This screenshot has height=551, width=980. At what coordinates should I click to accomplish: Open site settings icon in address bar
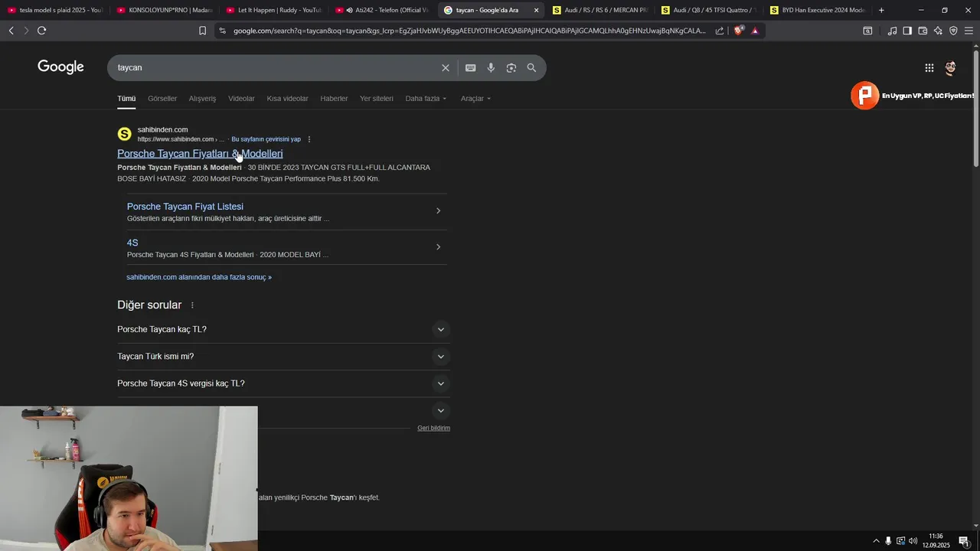(222, 31)
